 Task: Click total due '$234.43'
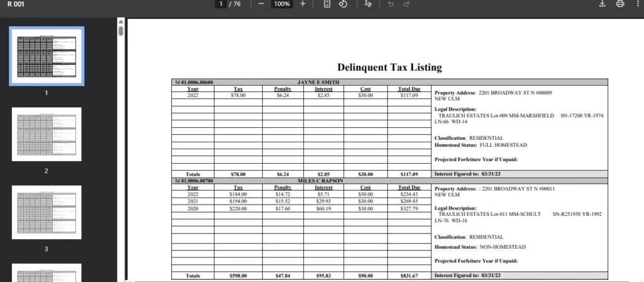(409, 194)
